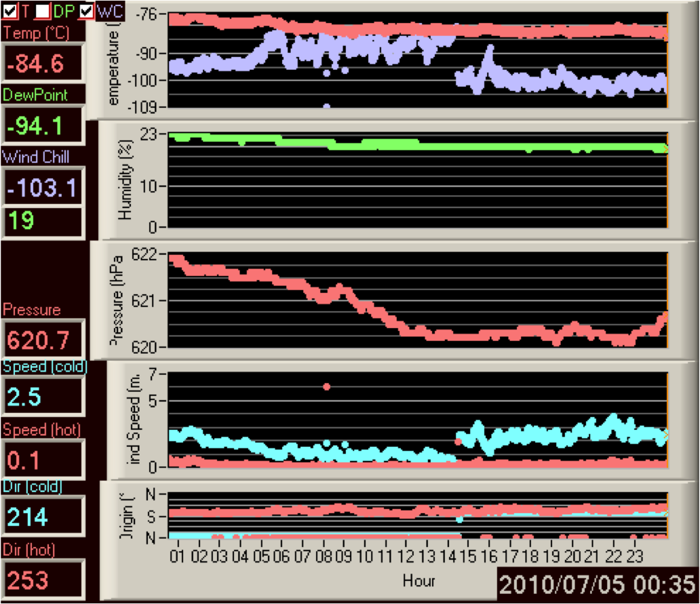This screenshot has width=700, height=604.
Task: Click the Temp (°C) readout showing -84.6
Action: pyautogui.click(x=42, y=64)
